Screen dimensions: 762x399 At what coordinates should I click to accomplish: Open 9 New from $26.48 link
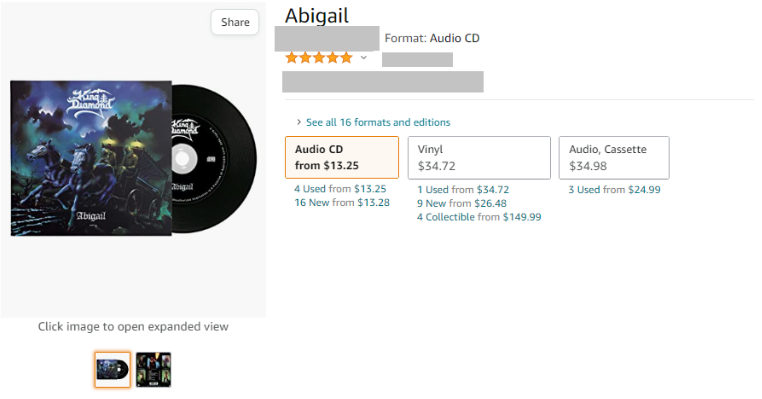click(462, 203)
